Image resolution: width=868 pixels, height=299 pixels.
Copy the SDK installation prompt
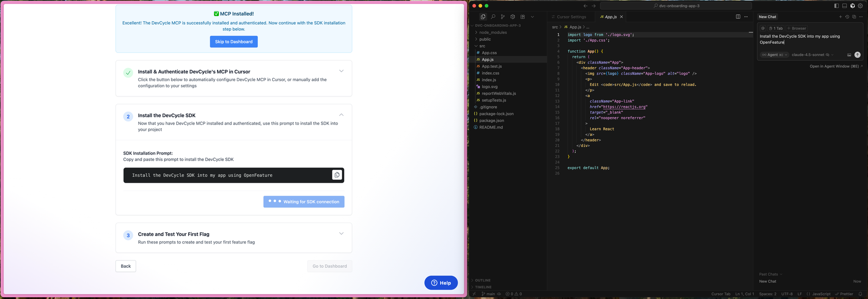[x=337, y=175]
